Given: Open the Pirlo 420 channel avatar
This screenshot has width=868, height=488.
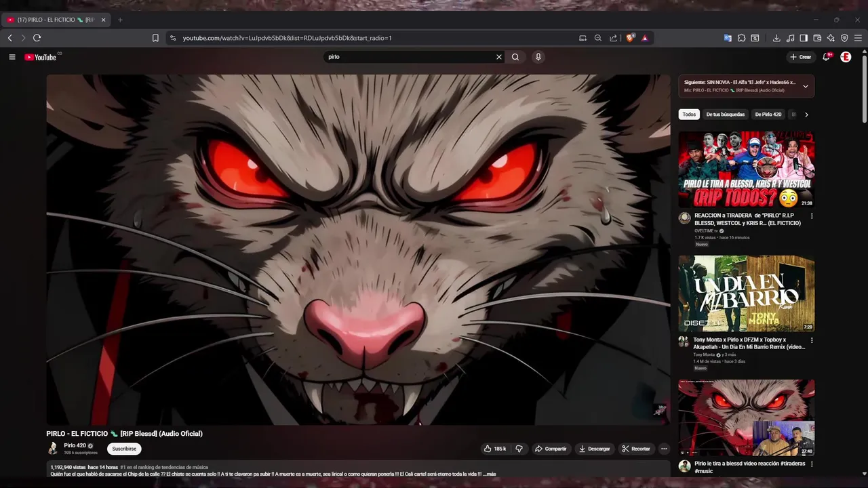Looking at the screenshot, I should coord(53,448).
